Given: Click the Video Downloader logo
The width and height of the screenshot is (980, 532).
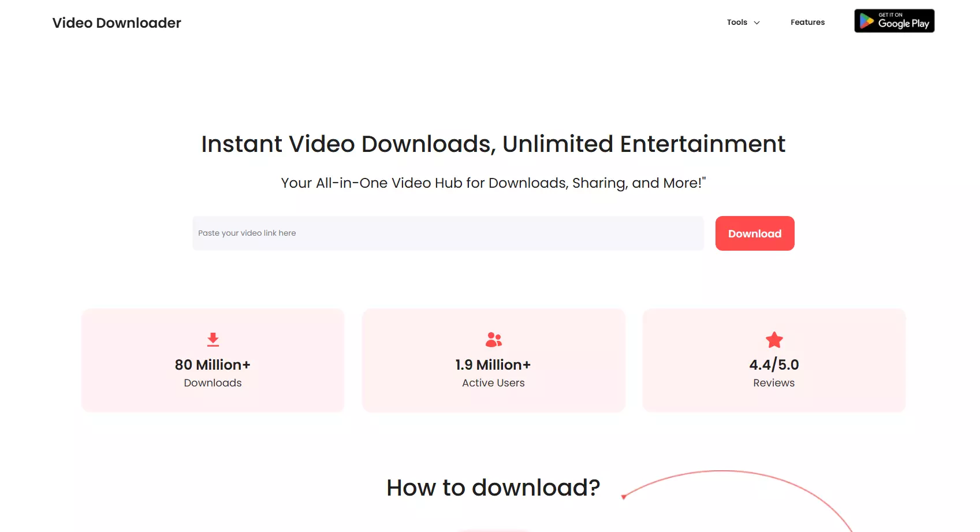Looking at the screenshot, I should 116,23.
